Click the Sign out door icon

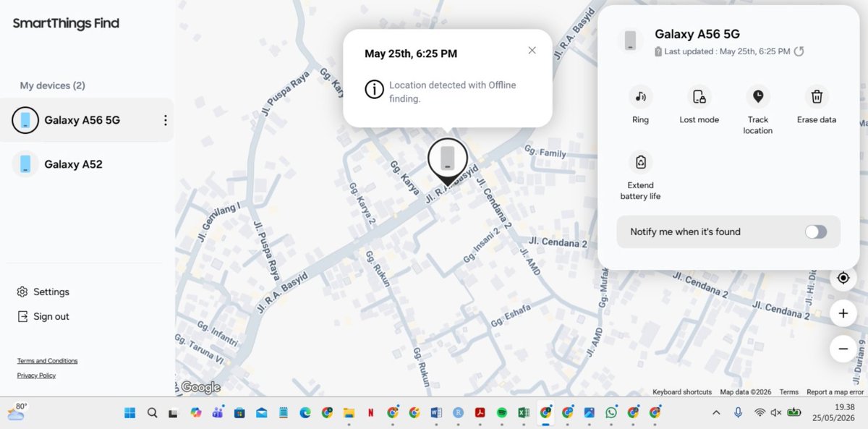22,316
